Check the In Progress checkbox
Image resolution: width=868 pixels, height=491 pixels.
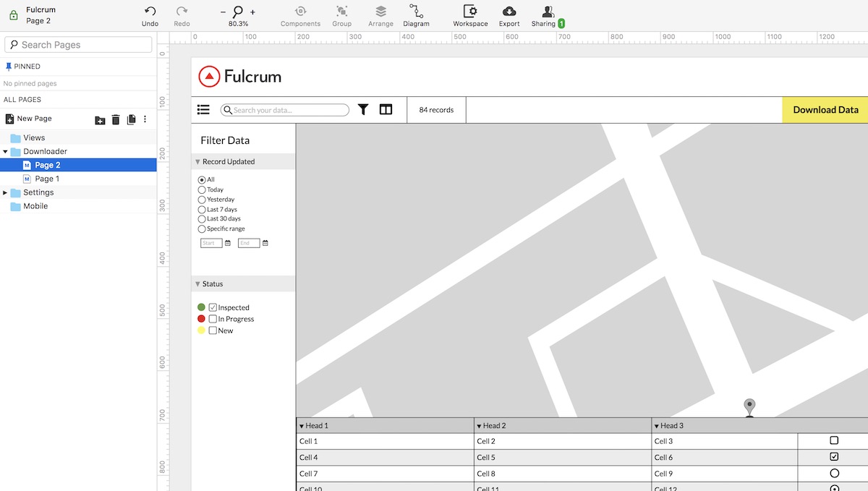[213, 319]
